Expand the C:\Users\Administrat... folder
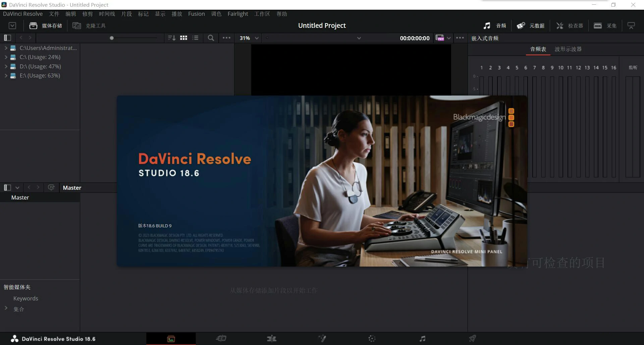 6,48
